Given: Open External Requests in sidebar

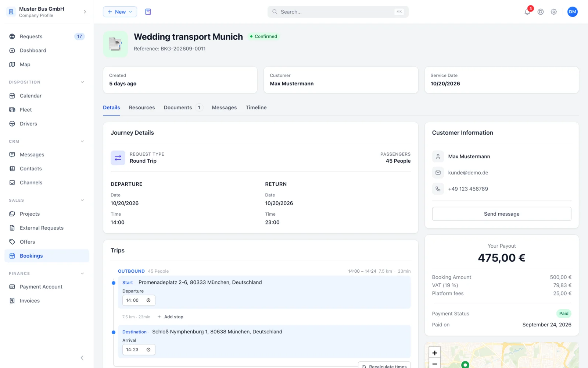Looking at the screenshot, I should (47, 228).
